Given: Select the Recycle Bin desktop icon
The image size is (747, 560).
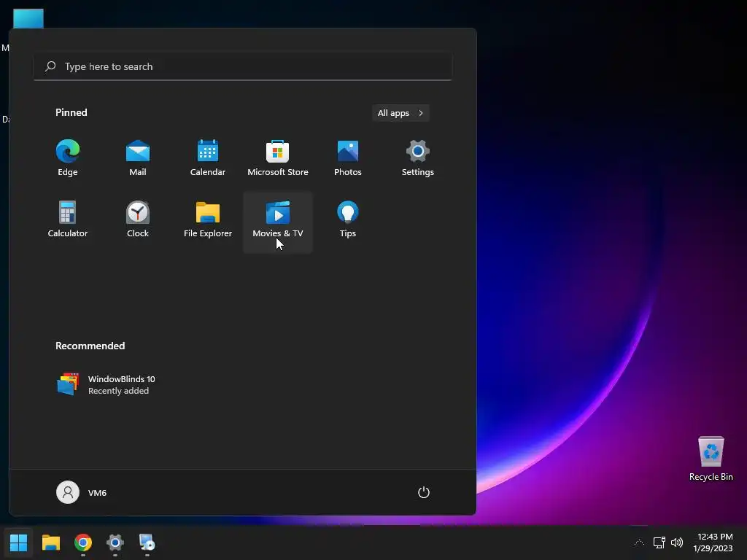Looking at the screenshot, I should click(711, 459).
